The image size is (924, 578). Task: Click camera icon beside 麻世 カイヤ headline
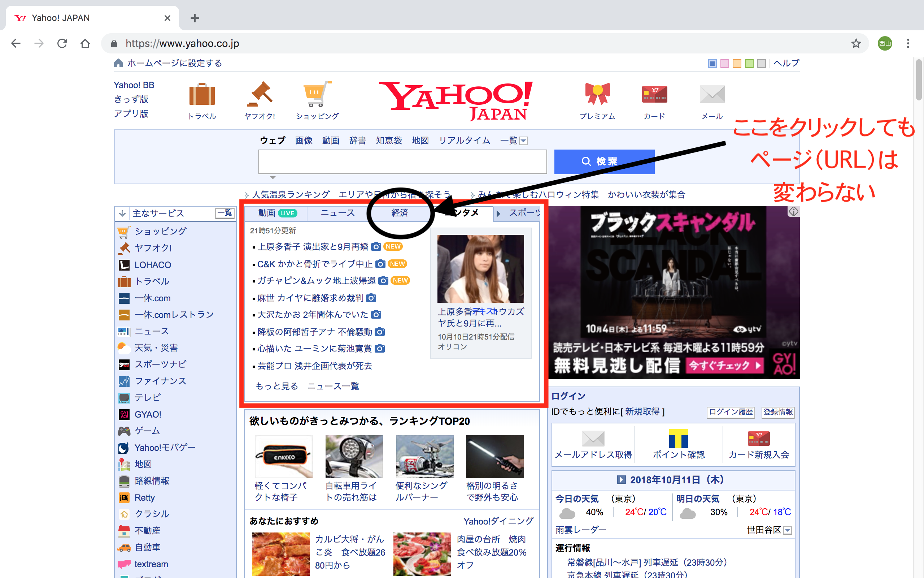(371, 298)
